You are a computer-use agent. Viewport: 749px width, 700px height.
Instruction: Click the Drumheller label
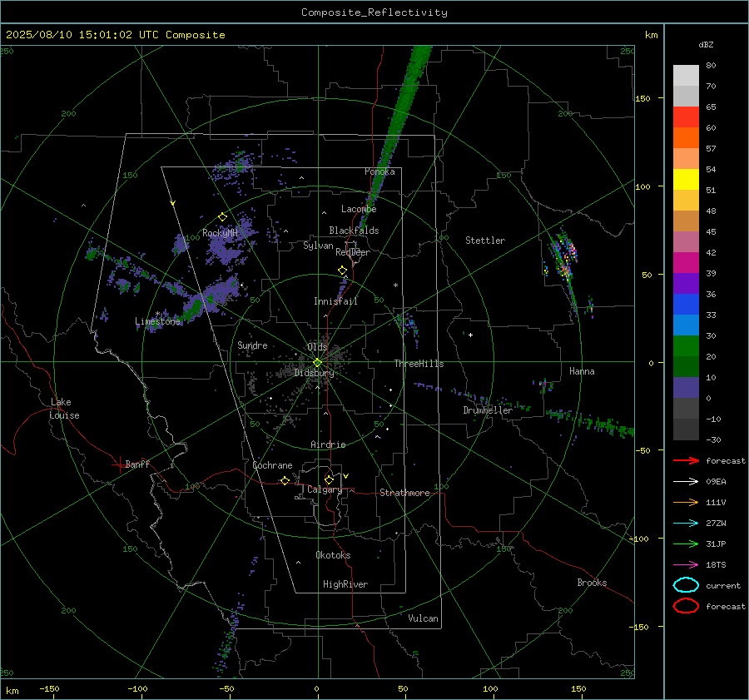pyautogui.click(x=488, y=410)
